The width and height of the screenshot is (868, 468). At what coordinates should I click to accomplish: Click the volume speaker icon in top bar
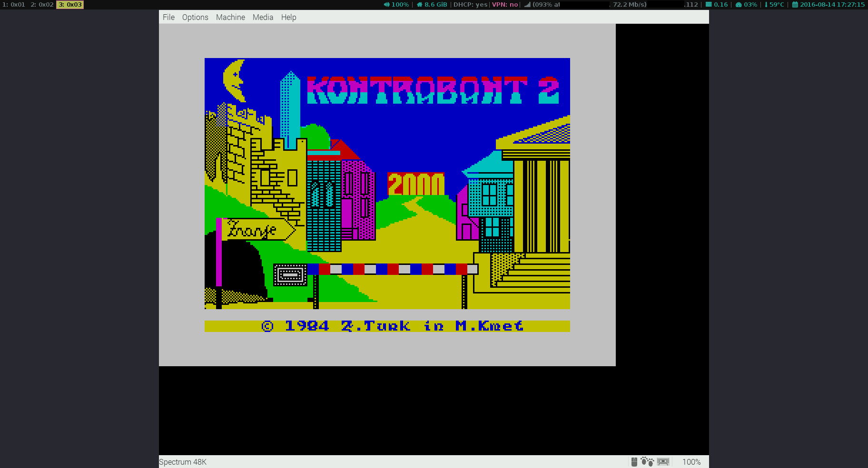pyautogui.click(x=386, y=4)
